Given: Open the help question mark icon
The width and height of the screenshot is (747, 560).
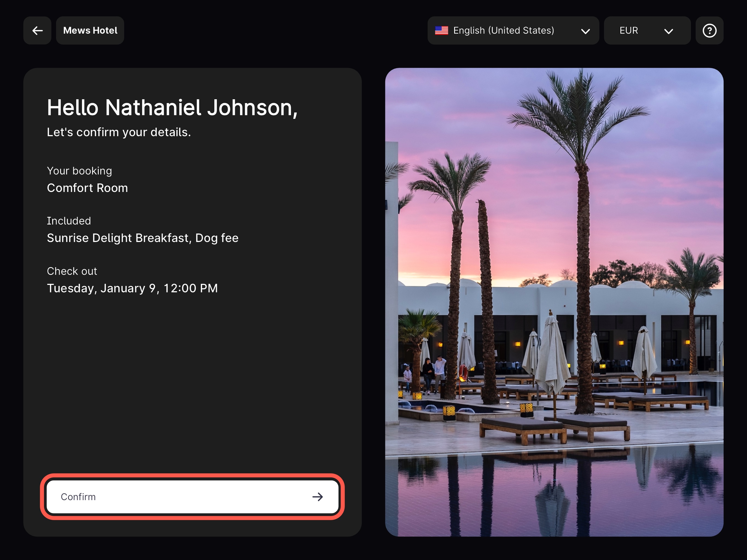Looking at the screenshot, I should (x=709, y=31).
